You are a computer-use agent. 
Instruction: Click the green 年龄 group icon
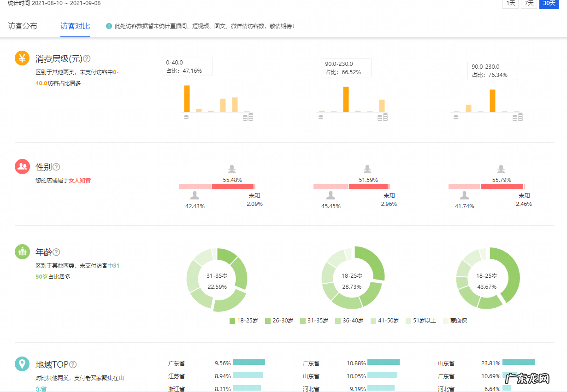pyautogui.click(x=22, y=252)
